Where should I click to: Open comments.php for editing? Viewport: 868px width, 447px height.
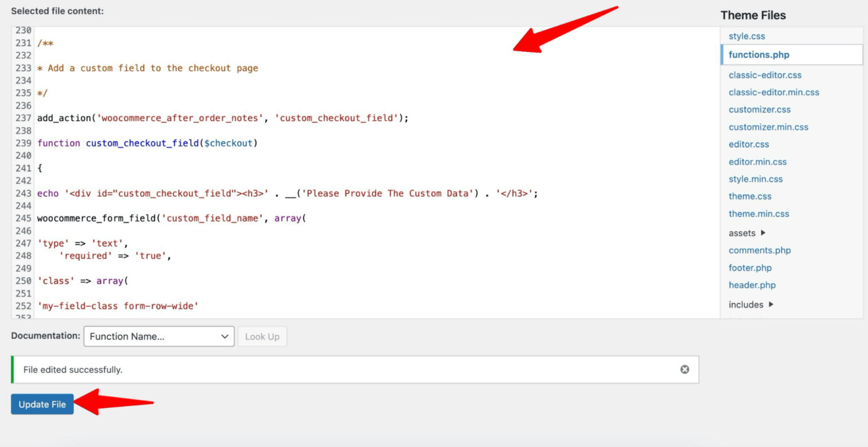point(759,250)
